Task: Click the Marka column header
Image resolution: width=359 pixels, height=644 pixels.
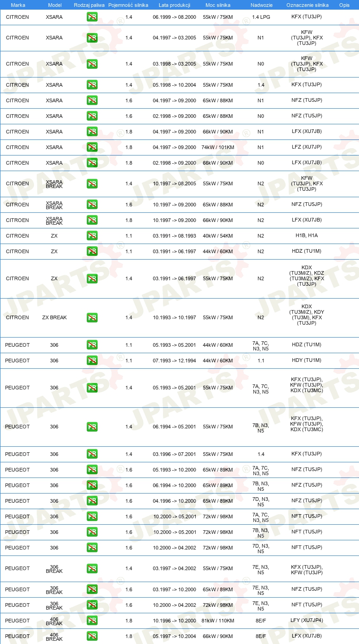Action: point(18,5)
